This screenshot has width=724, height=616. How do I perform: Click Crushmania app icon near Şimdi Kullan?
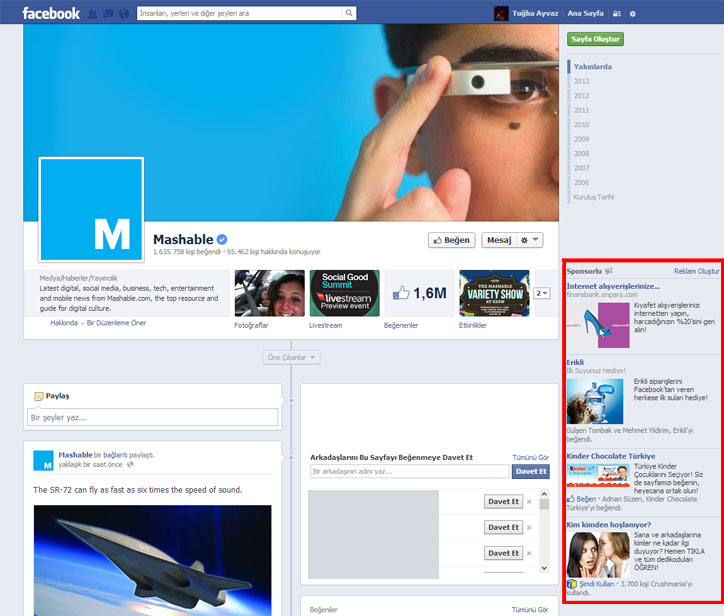(572, 584)
